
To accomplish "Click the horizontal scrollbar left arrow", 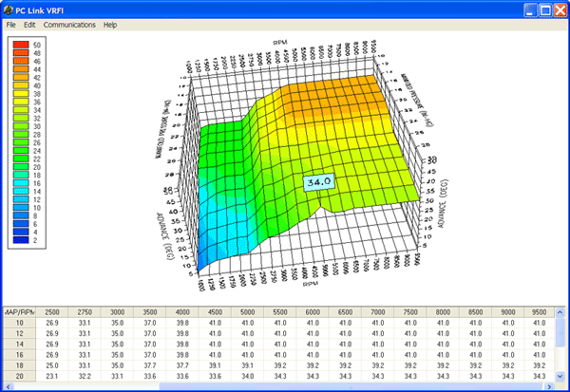I will pyautogui.click(x=9, y=386).
